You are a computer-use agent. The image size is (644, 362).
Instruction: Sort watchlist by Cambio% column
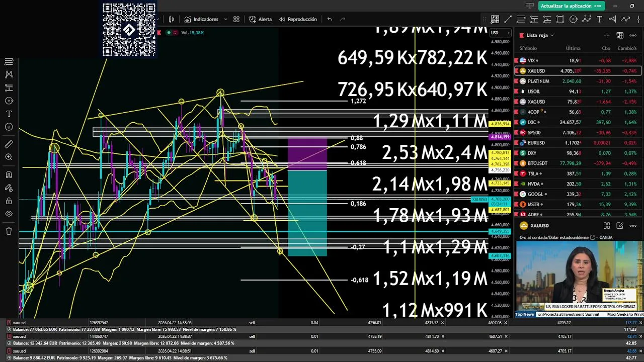coord(627,48)
